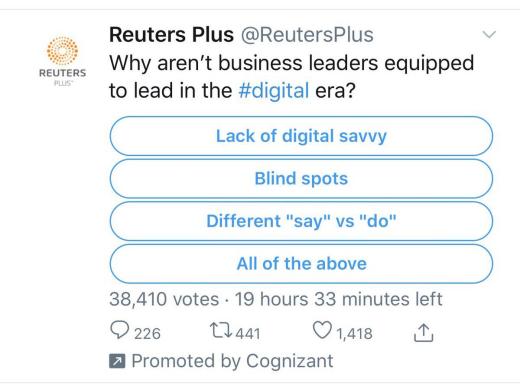Viewport: 520px width, 386px height.
Task: Open the #digital hashtag link
Action: 274,91
